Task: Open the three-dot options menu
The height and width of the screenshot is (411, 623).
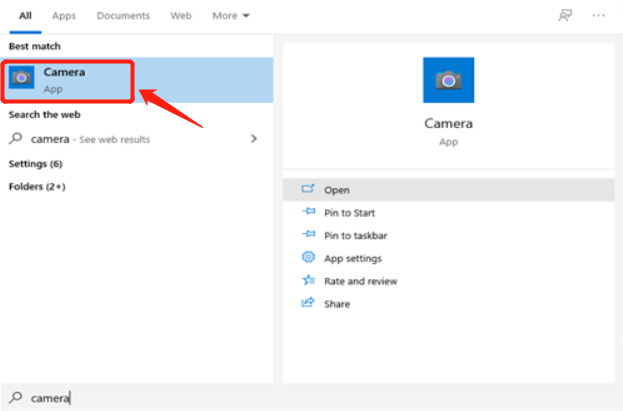Action: click(598, 16)
